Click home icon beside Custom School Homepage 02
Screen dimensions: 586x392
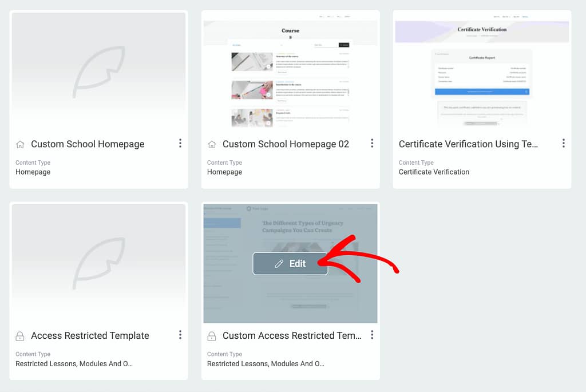tap(212, 144)
